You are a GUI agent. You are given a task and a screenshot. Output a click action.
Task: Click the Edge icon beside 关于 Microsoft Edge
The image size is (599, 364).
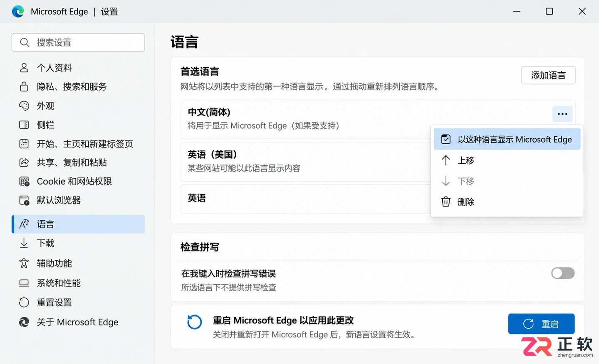pos(24,322)
